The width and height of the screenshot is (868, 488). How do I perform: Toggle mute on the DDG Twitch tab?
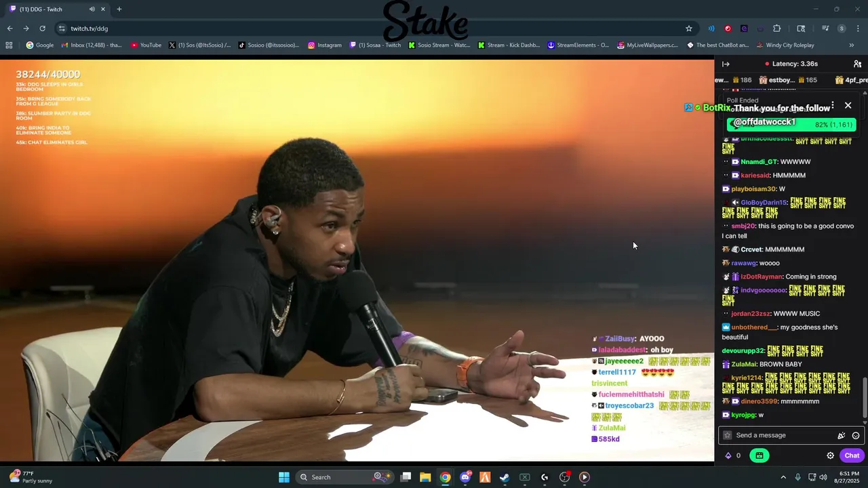coord(92,9)
